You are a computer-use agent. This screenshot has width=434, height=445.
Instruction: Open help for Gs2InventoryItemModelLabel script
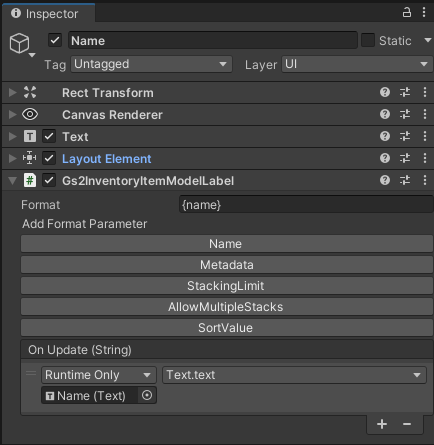coord(385,180)
